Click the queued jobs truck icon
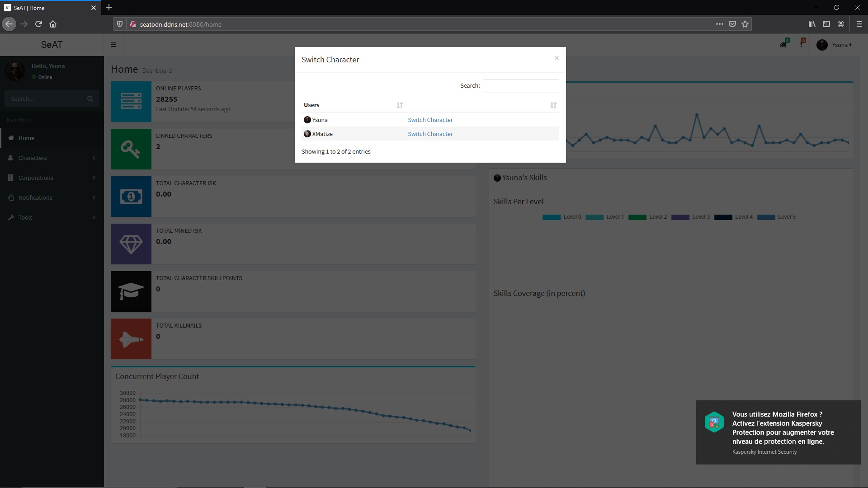 pos(783,45)
